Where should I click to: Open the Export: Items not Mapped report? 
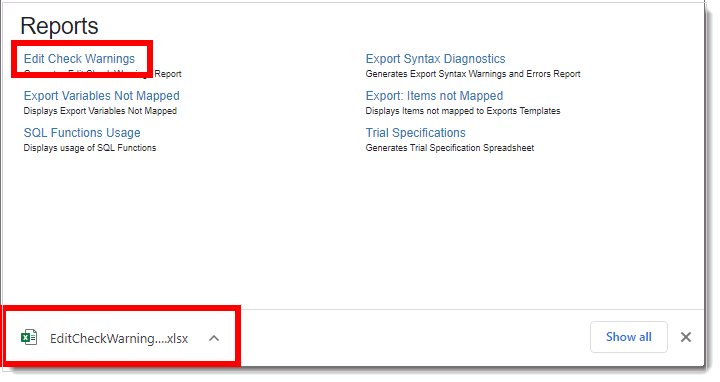click(x=434, y=96)
